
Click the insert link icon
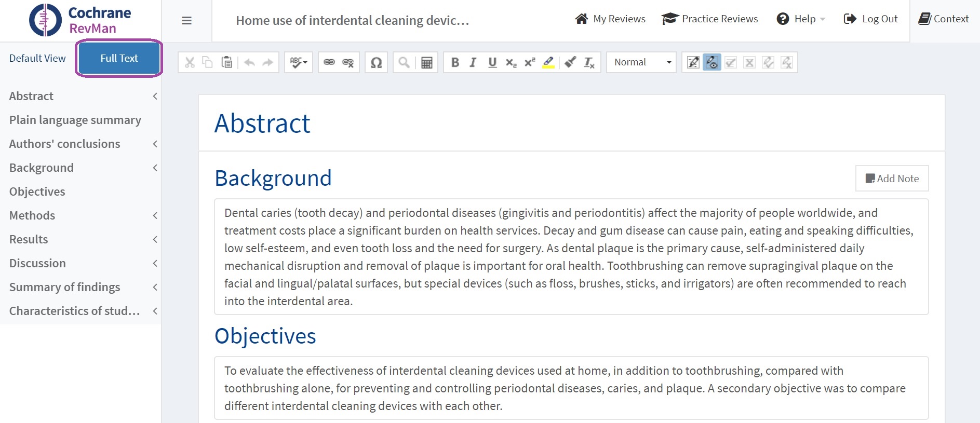tap(329, 63)
